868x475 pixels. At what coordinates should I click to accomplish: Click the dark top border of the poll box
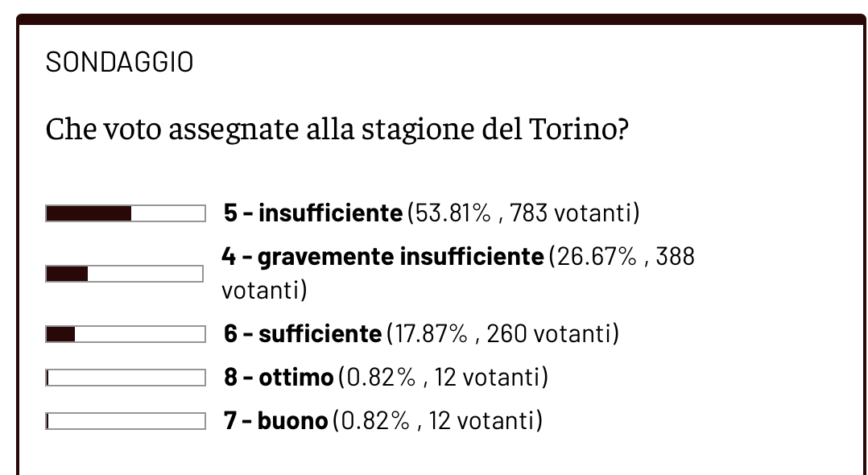[441, 19]
